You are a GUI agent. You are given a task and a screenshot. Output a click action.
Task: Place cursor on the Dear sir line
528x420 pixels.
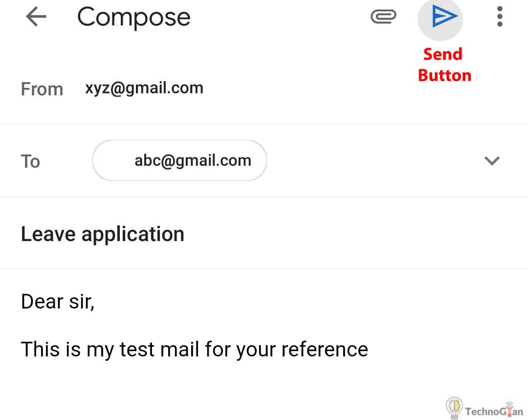click(x=58, y=302)
